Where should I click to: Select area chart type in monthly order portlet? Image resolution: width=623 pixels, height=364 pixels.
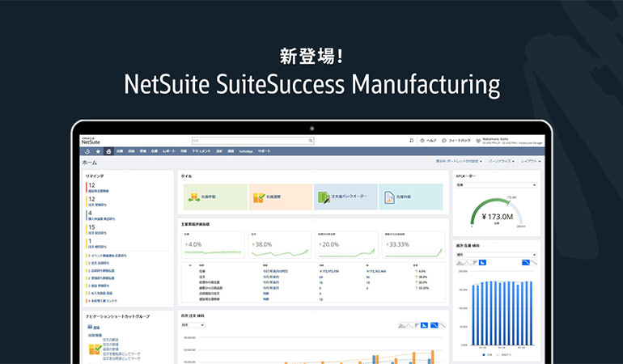[x=402, y=325]
